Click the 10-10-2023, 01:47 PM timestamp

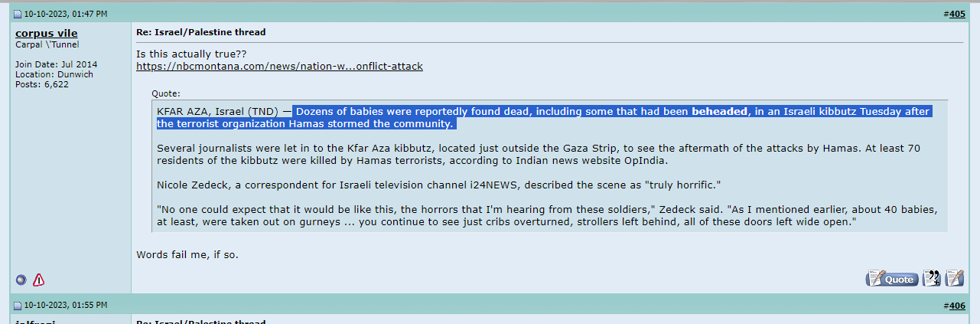(66, 14)
